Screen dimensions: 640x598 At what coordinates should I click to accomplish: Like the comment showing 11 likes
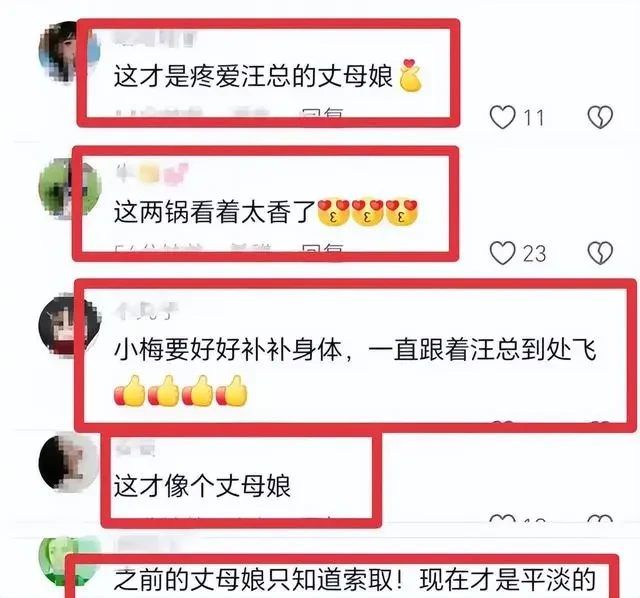tap(502, 117)
